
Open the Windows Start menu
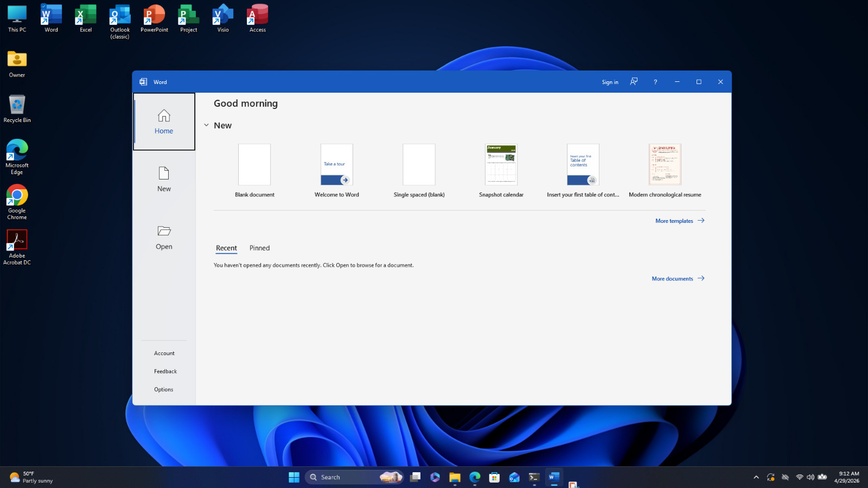pyautogui.click(x=294, y=477)
